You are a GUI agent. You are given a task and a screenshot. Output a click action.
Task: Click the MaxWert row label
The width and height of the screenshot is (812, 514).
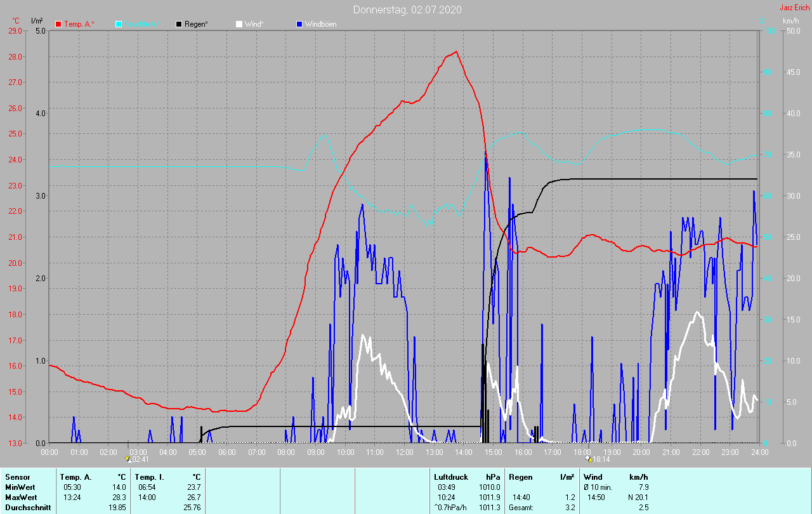pos(21,498)
